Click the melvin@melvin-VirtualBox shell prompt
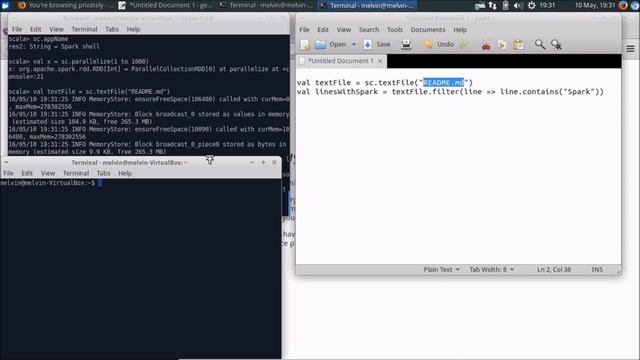 coord(48,183)
